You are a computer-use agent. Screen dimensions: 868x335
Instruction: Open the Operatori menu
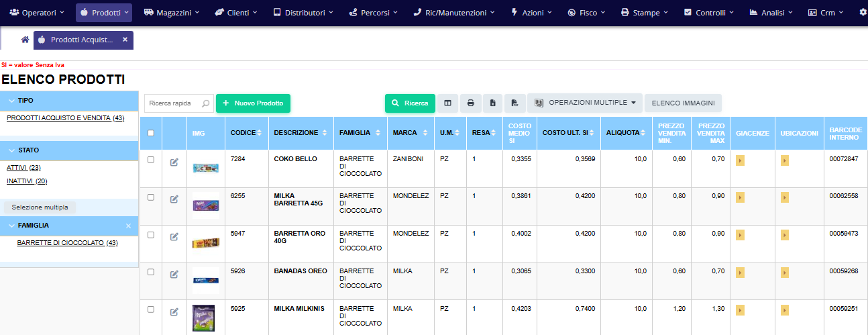[x=38, y=13]
